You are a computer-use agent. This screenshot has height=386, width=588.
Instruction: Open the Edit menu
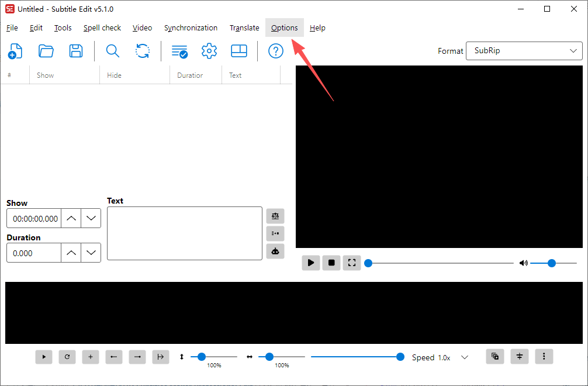36,27
